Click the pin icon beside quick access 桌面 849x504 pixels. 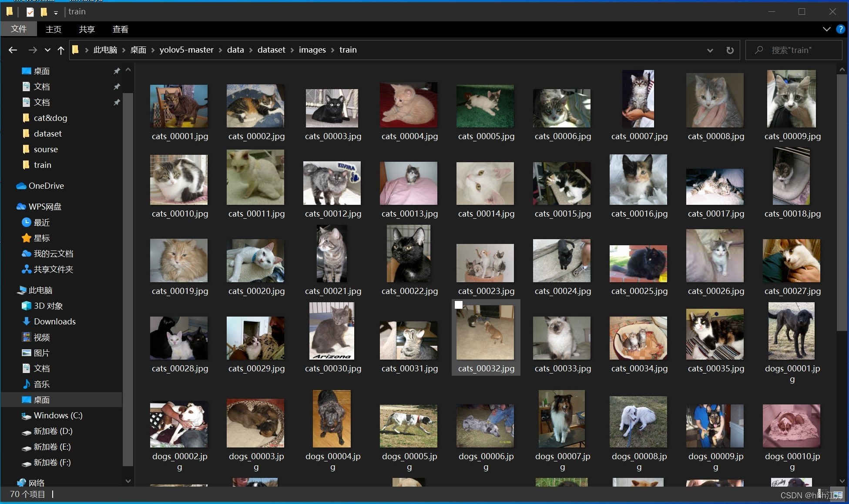coord(117,71)
